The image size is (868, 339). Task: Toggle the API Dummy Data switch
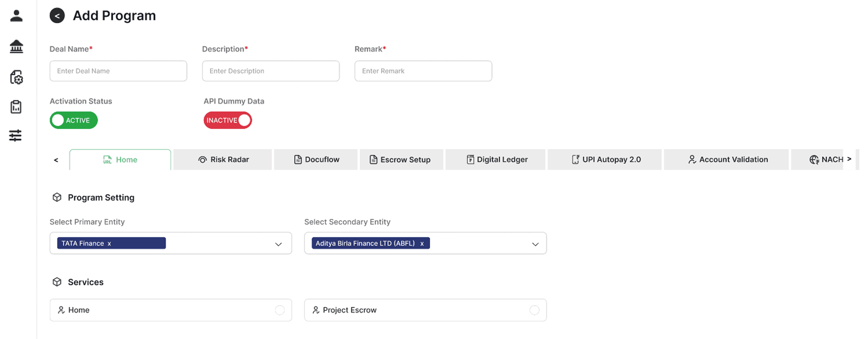(228, 120)
